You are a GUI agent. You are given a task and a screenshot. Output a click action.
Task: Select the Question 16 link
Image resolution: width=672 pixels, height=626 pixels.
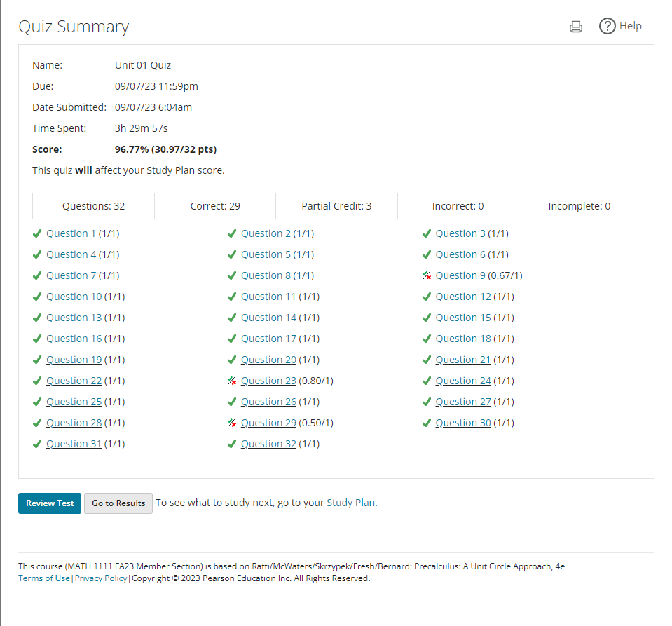pos(74,339)
